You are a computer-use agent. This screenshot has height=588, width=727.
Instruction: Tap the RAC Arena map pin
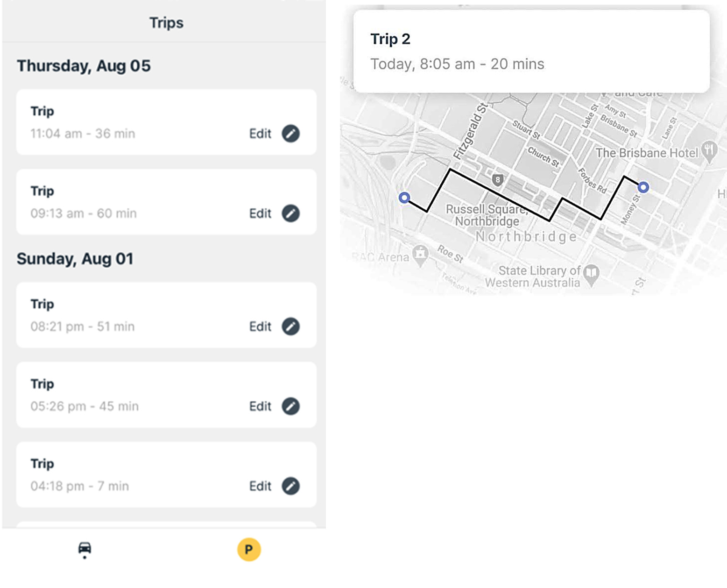tap(421, 255)
